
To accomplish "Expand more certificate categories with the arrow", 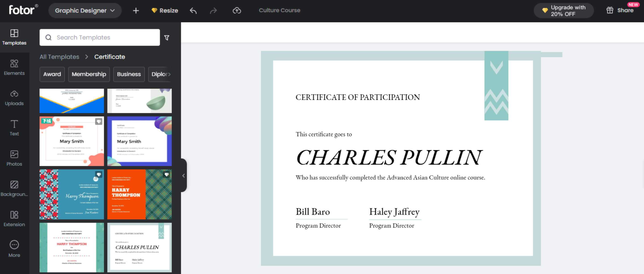I will [x=170, y=74].
